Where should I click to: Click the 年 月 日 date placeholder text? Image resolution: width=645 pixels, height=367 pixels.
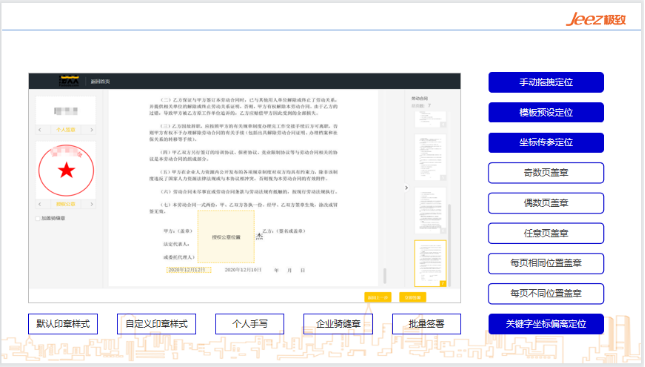click(x=290, y=270)
